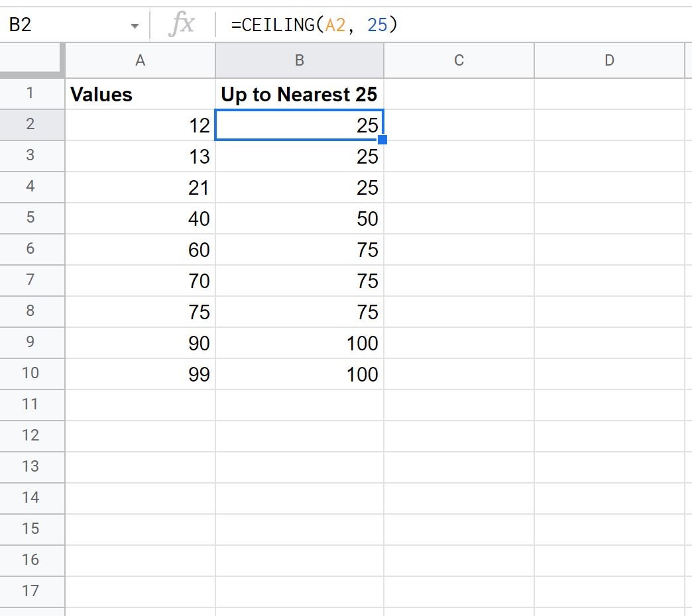692x616 pixels.
Task: Select the cell containing 50
Action: click(x=299, y=219)
